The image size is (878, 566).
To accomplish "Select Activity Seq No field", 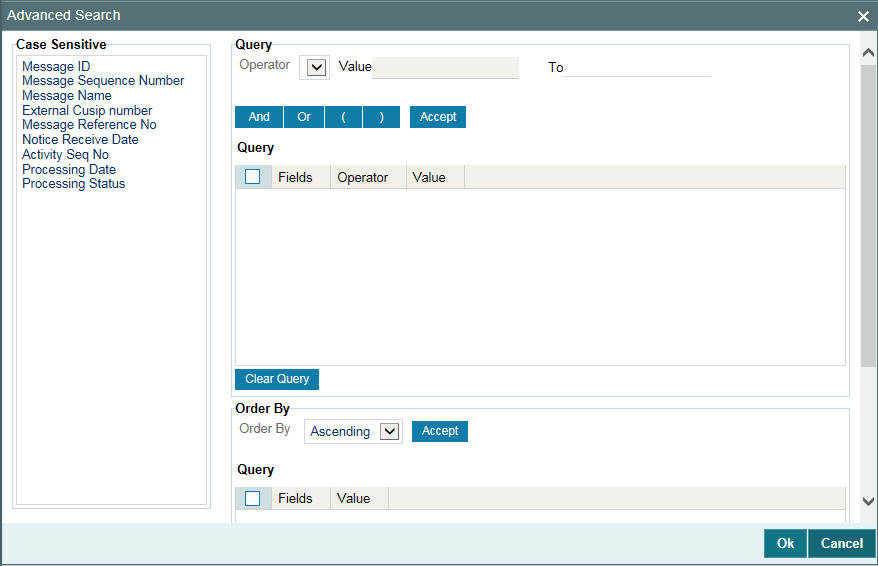I will pos(66,155).
